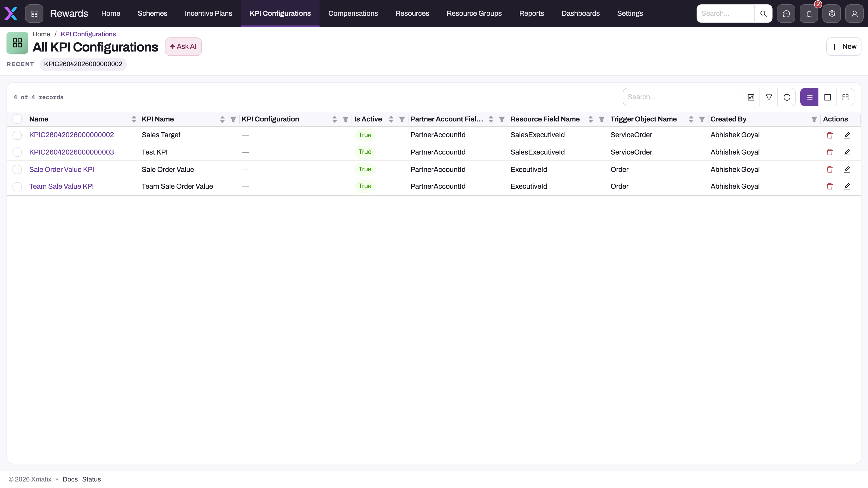
Task: Open the column settings icon
Action: pyautogui.click(x=751, y=97)
